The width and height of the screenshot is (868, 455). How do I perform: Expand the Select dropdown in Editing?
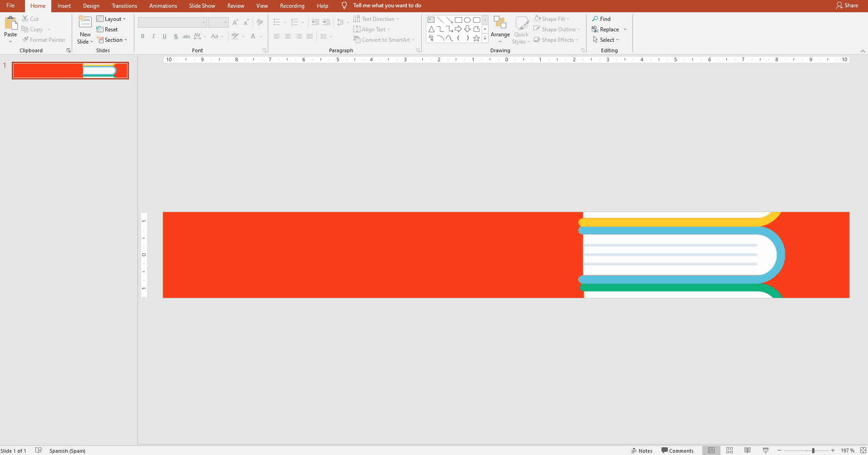point(606,40)
